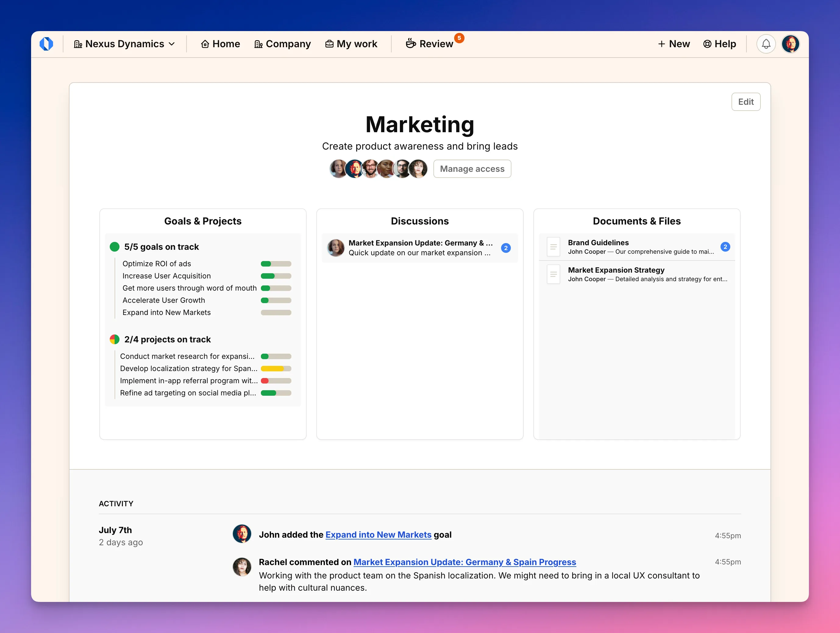Image resolution: width=840 pixels, height=633 pixels.
Task: Click the yellow progress bar for localization strategy project
Action: 276,369
